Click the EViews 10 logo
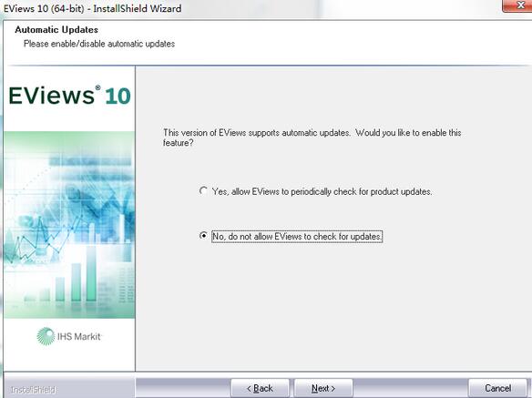 point(69,96)
